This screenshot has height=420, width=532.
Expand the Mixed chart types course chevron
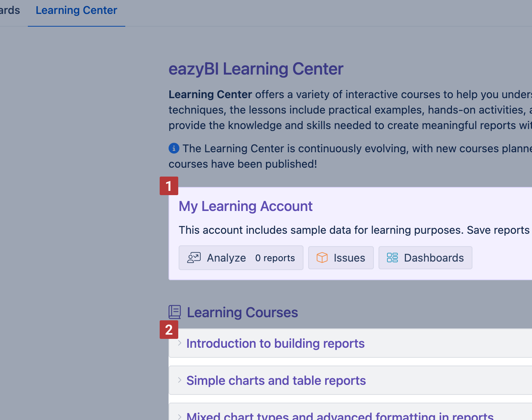(180, 417)
